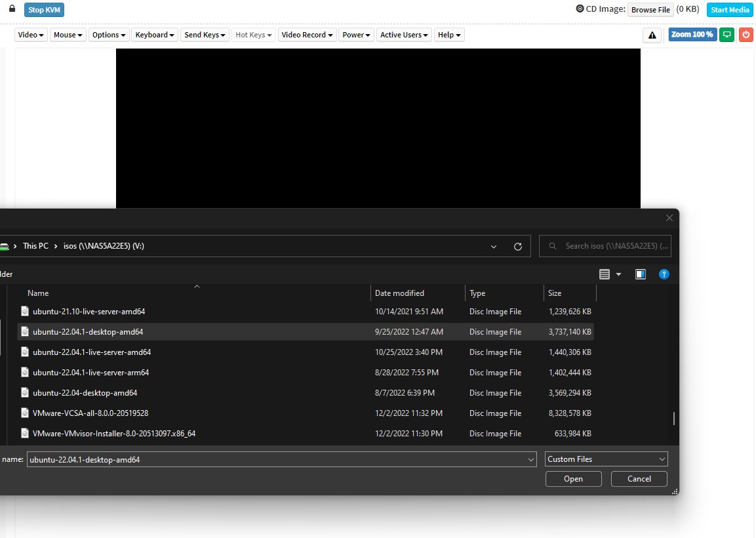Expand the address bar history dropdown
Screen dimensions: 756x538
tap(494, 246)
